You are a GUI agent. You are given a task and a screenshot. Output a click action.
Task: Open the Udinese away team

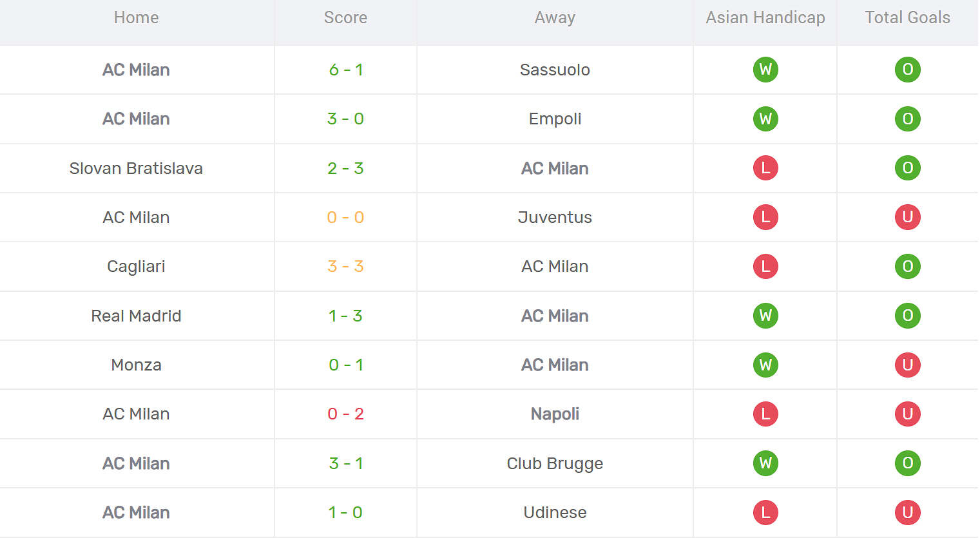click(555, 513)
